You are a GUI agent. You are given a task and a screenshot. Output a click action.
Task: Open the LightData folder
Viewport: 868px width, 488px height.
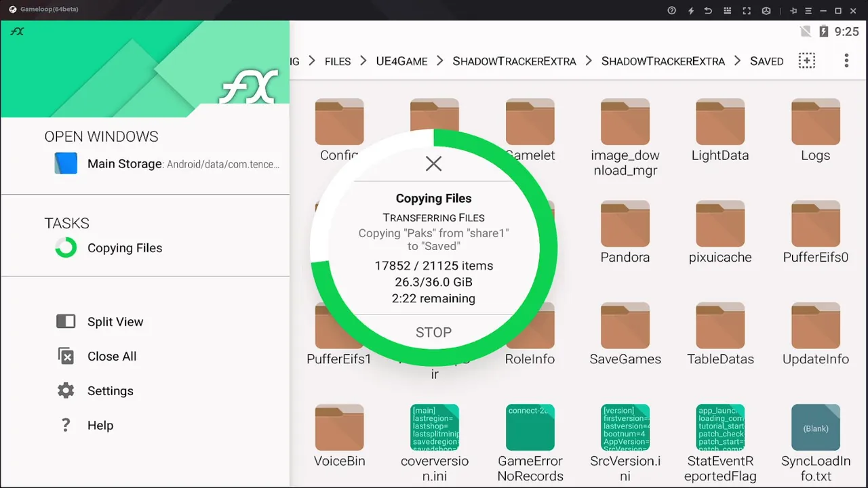pos(720,131)
